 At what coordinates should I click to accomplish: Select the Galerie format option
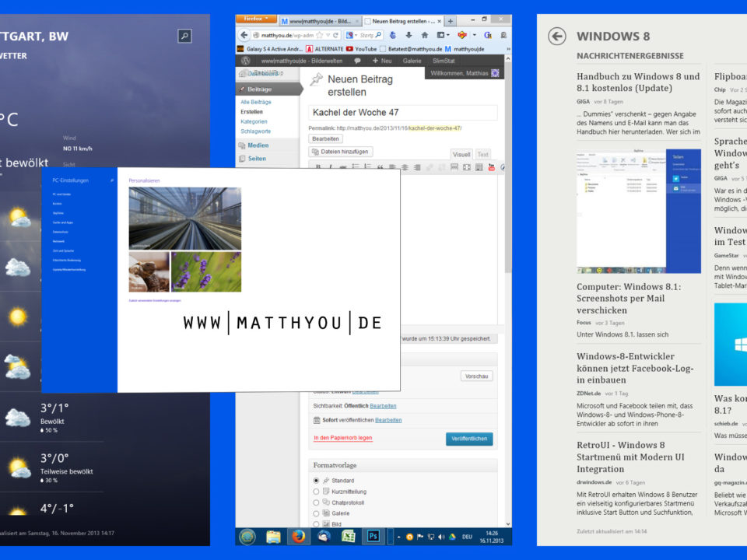click(x=316, y=513)
